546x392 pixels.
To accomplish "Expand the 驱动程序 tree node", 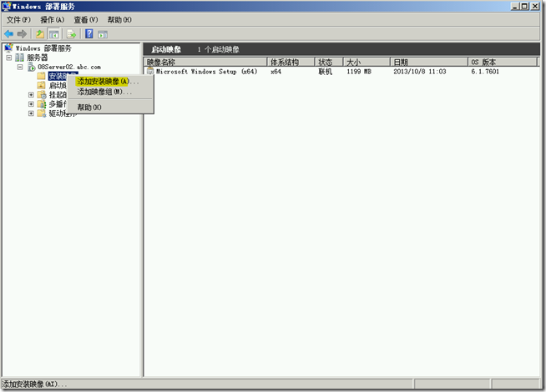I will (31, 113).
